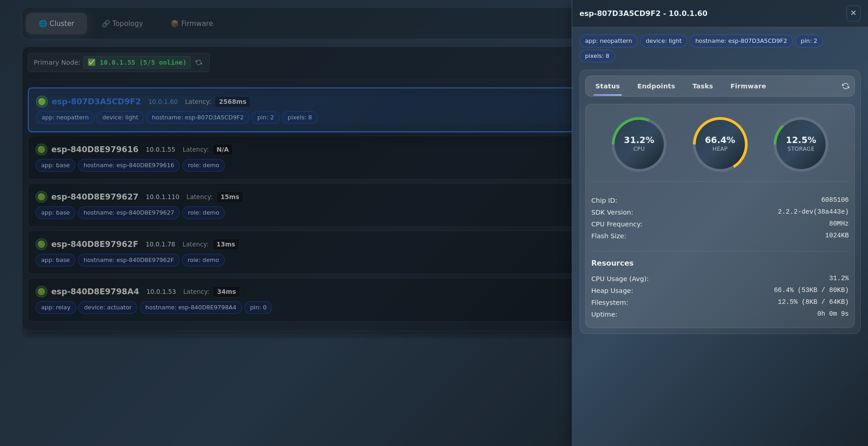
Task: Click status indicator for esp-840D8E97962F
Action: pyautogui.click(x=41, y=244)
